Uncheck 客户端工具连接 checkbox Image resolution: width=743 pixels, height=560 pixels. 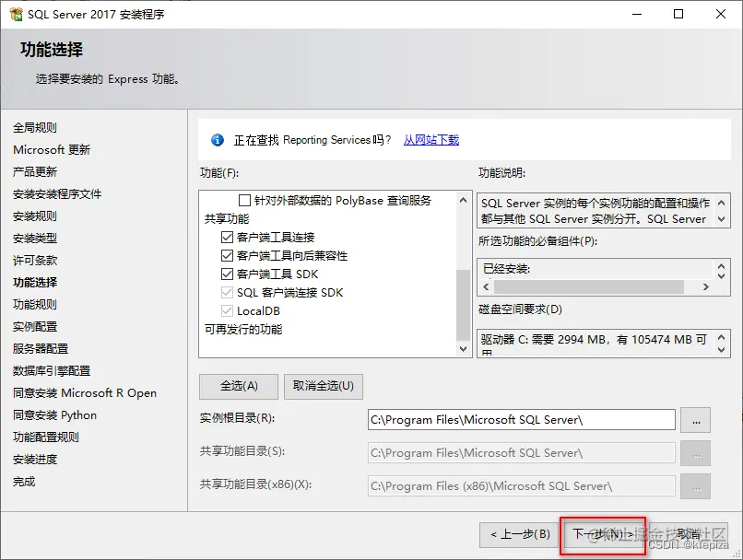[x=227, y=237]
